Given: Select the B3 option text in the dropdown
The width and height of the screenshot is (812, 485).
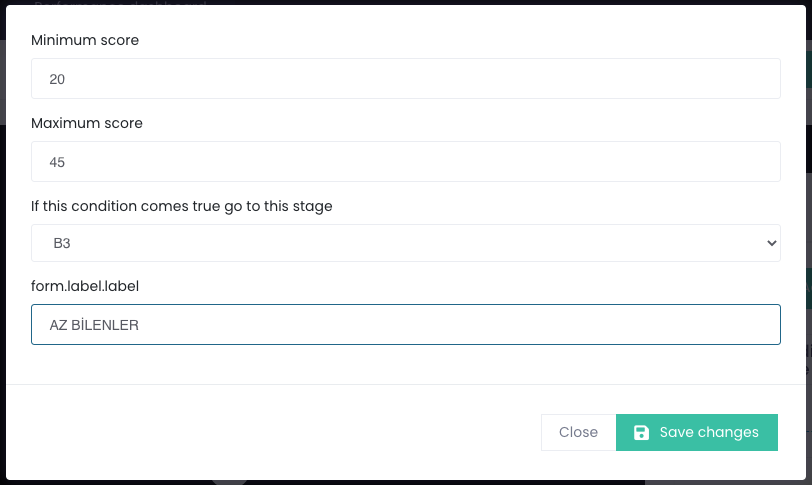Looking at the screenshot, I should [x=62, y=244].
